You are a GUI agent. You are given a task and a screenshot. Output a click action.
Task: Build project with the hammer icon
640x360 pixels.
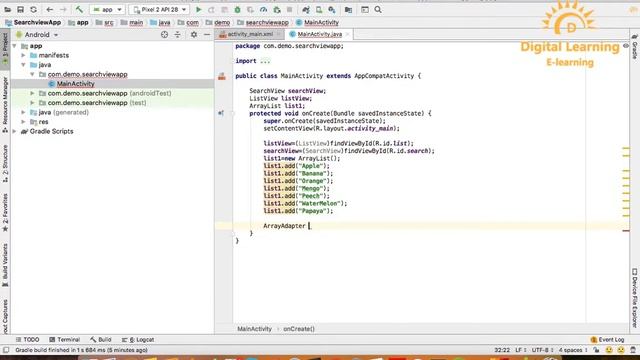tap(79, 9)
